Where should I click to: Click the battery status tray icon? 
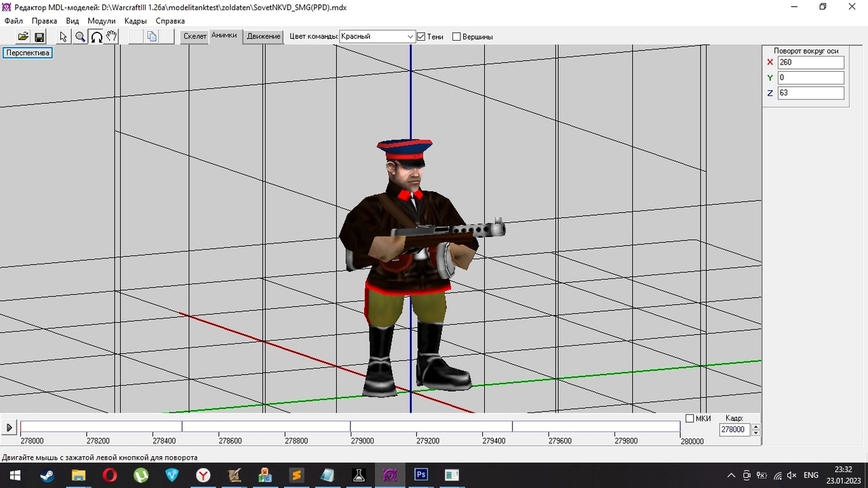(x=762, y=475)
